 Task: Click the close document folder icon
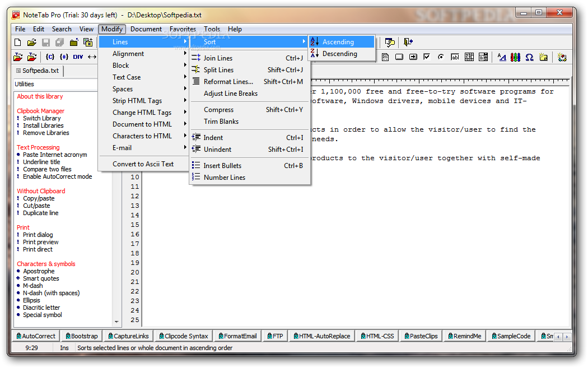74,43
